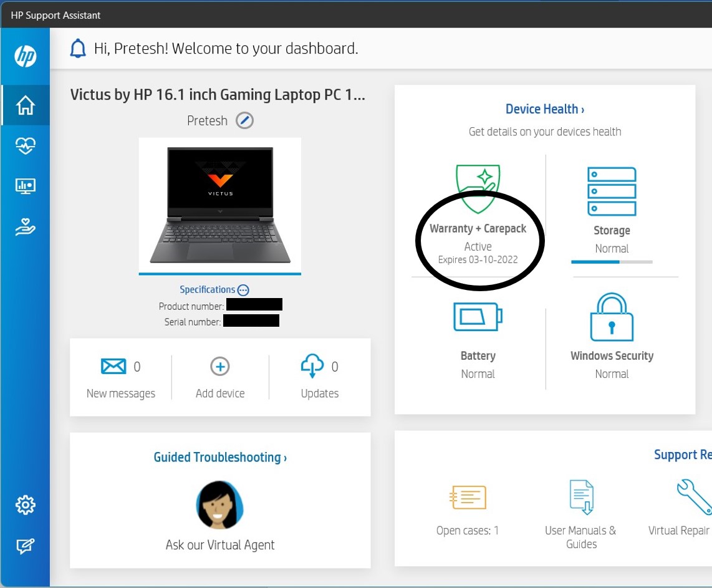The width and height of the screenshot is (712, 588).
Task: Click the Windows Security padlock icon
Action: tap(612, 317)
